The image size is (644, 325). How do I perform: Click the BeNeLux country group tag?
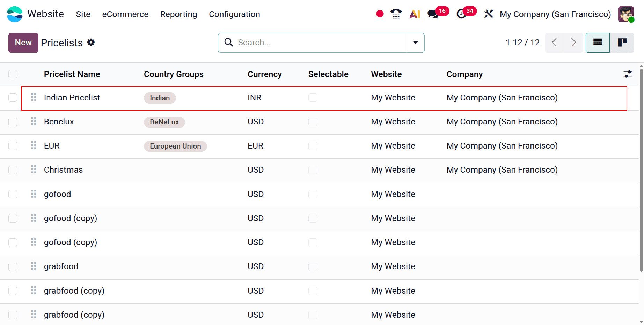point(164,122)
